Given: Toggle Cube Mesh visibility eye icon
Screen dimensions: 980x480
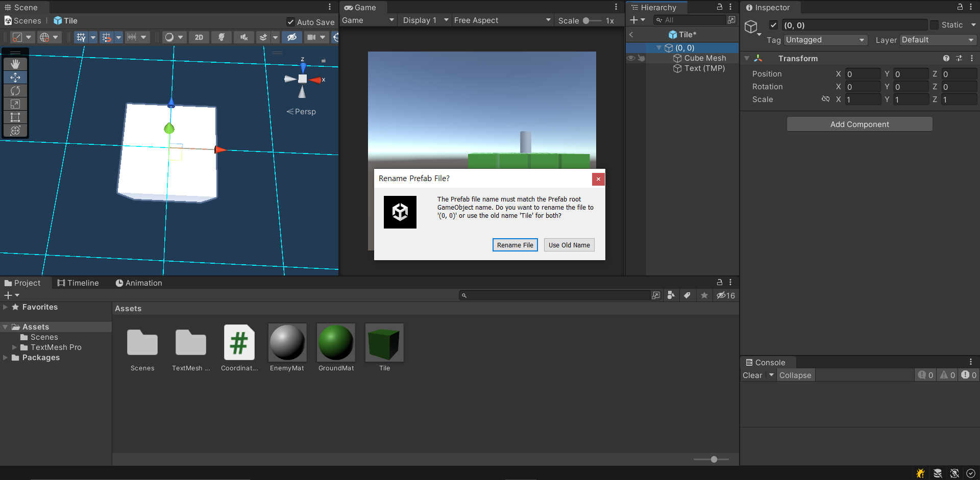Looking at the screenshot, I should pos(631,58).
